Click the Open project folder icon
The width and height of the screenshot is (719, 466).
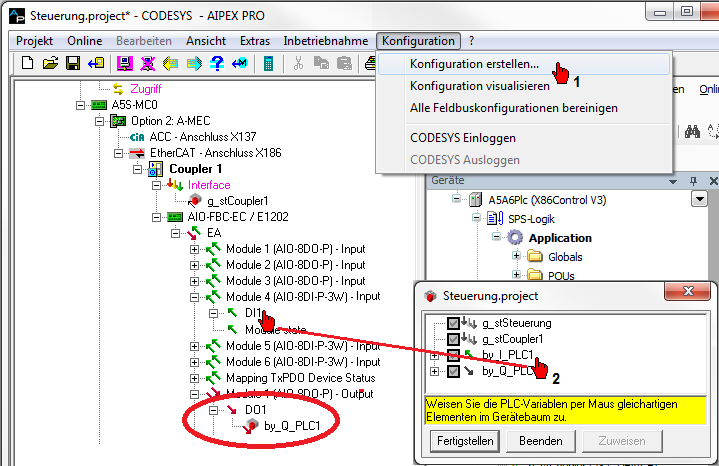point(50,63)
